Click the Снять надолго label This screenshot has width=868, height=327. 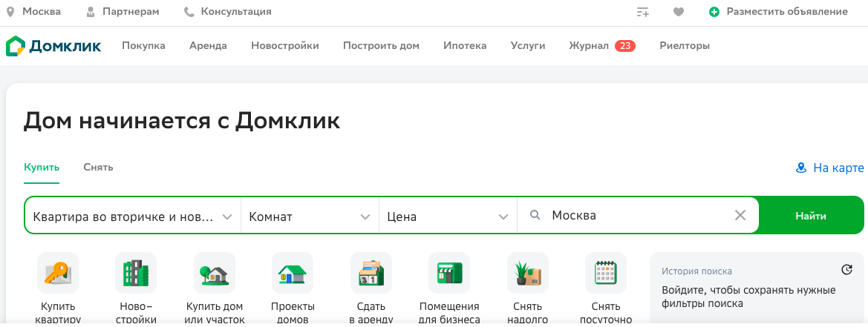[x=527, y=313]
